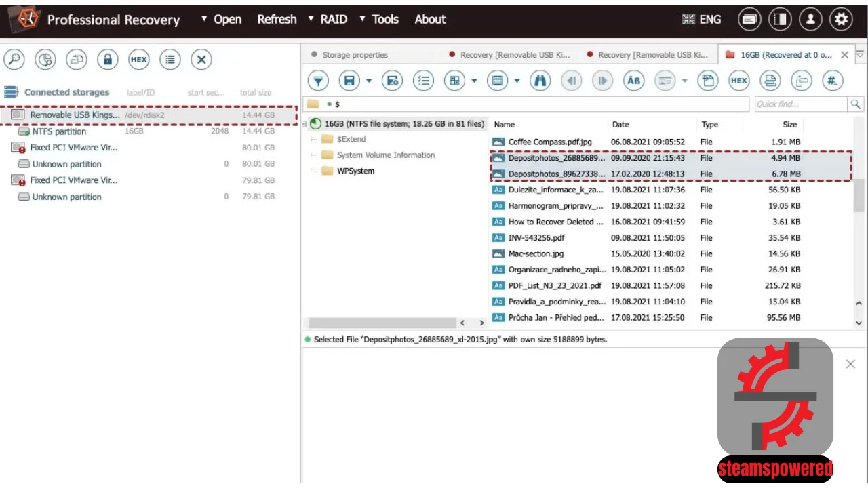This screenshot has height=488, width=868.
Task: Click the folder copy icon beside hash
Action: [801, 81]
